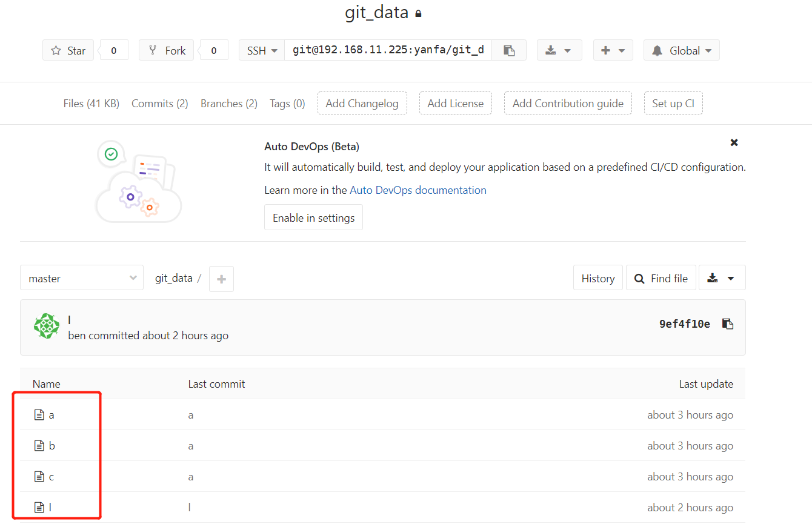Expand the Global notification dropdown

682,51
